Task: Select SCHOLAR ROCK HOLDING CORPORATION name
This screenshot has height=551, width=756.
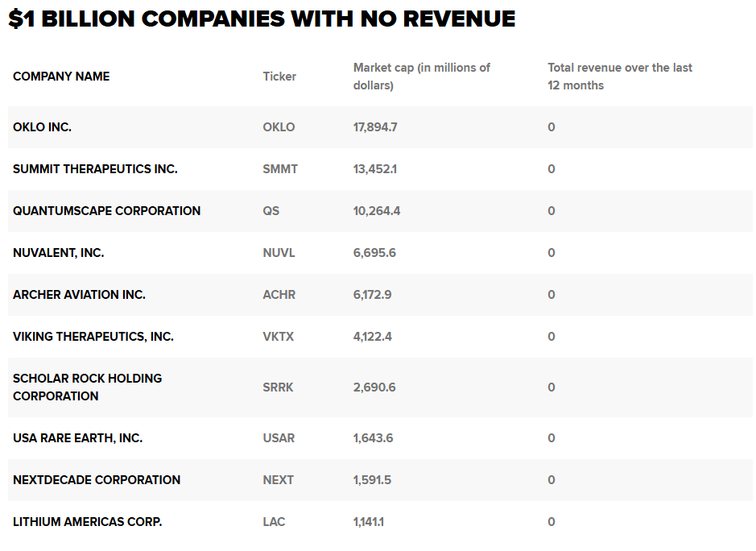Action: pyautogui.click(x=87, y=387)
